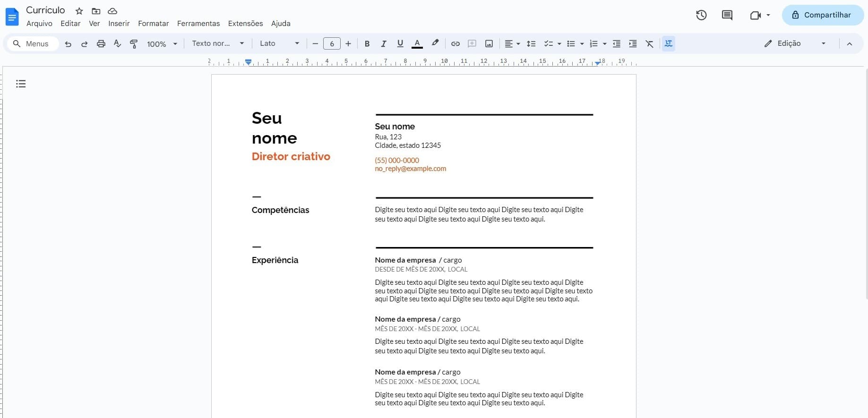
Task: Open the Inserir menu
Action: (x=119, y=24)
